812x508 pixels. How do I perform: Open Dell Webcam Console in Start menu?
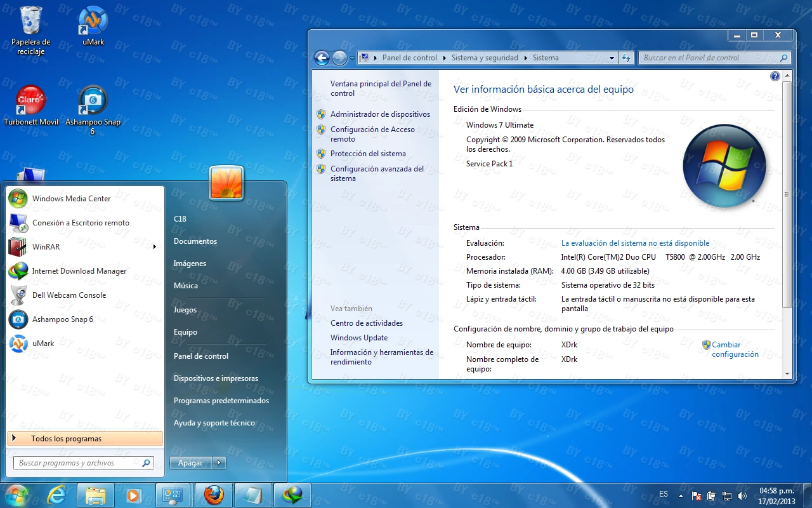pos(69,295)
